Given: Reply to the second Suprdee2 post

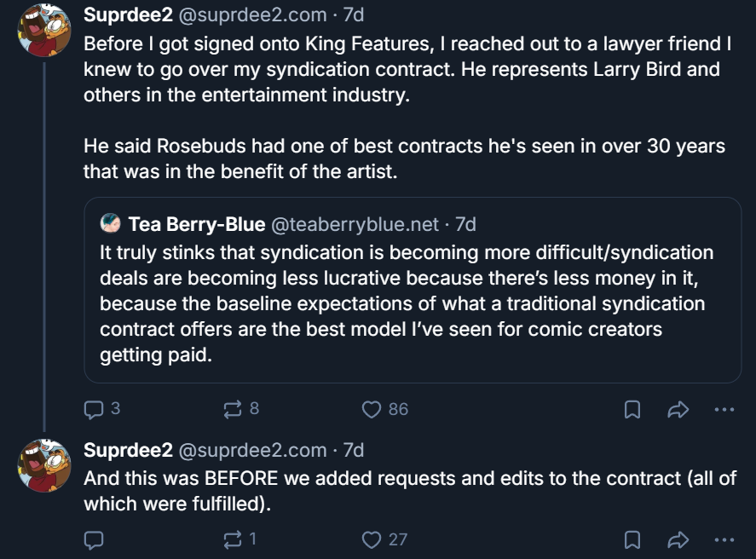Looking at the screenshot, I should pyautogui.click(x=94, y=539).
